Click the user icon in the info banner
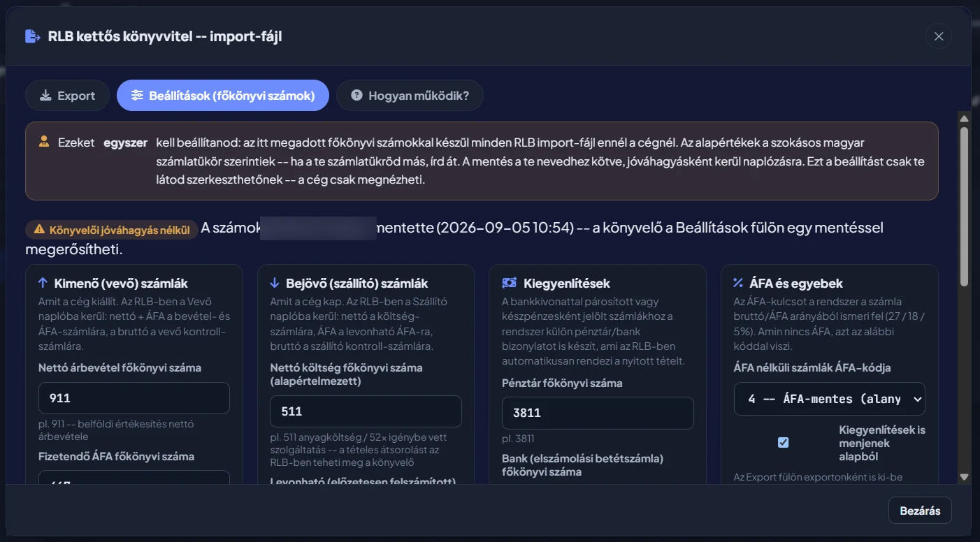The image size is (980, 542). pyautogui.click(x=44, y=142)
